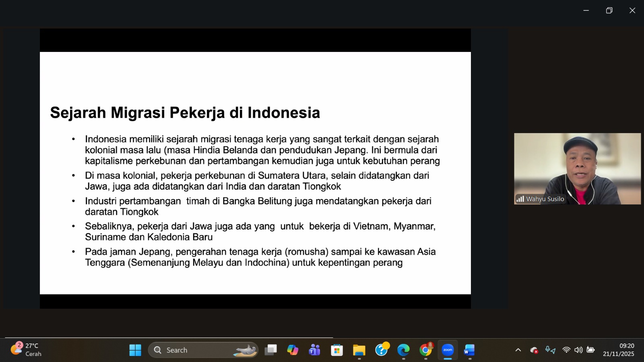Image resolution: width=644 pixels, height=362 pixels.
Task: Open the Copilot app icon
Action: [x=293, y=350]
